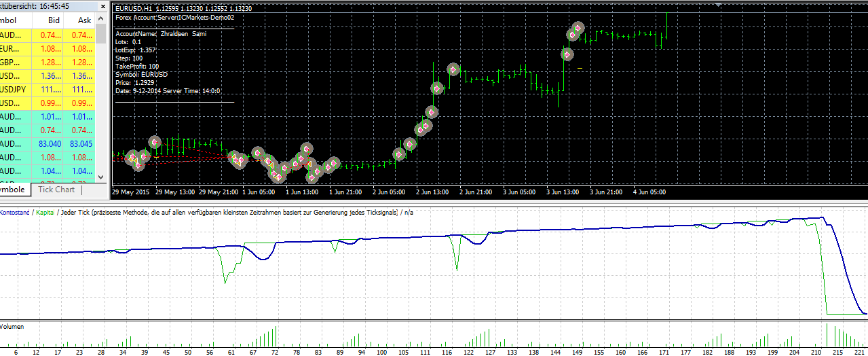Click the 4 Jun 05:00 time axis label
Screen dimensions: 868x356
point(649,192)
